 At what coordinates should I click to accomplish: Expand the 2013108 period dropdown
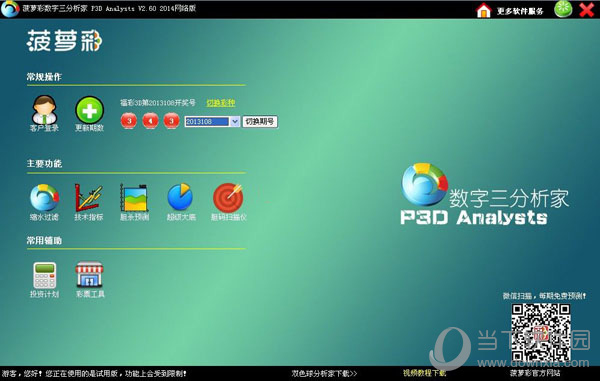235,122
